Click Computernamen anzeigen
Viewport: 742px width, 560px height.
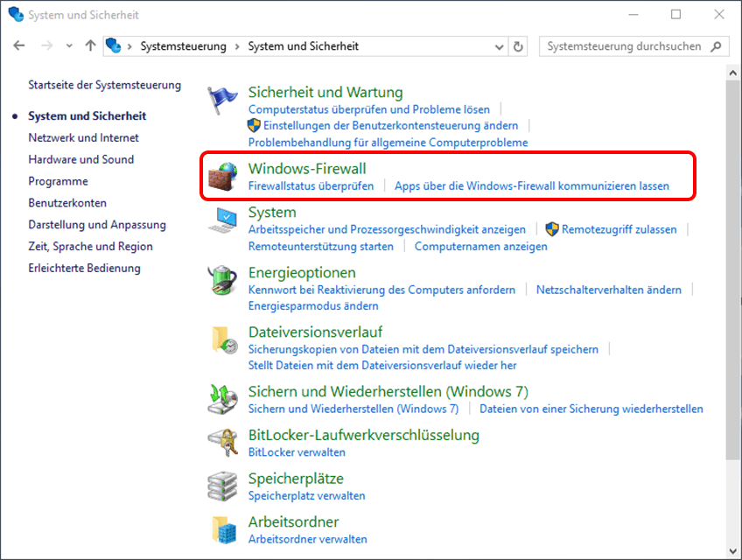[480, 247]
